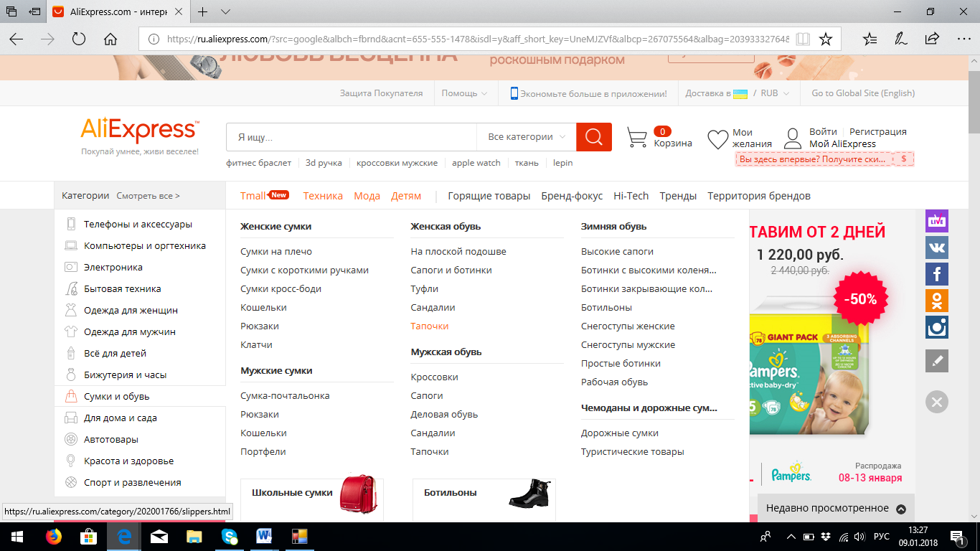
Task: Open Туристические товары link
Action: tap(633, 451)
